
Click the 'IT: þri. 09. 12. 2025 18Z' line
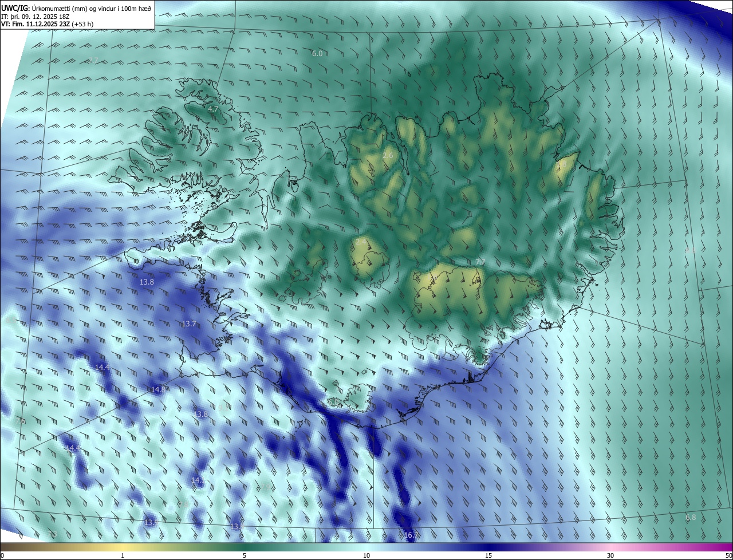click(x=36, y=17)
